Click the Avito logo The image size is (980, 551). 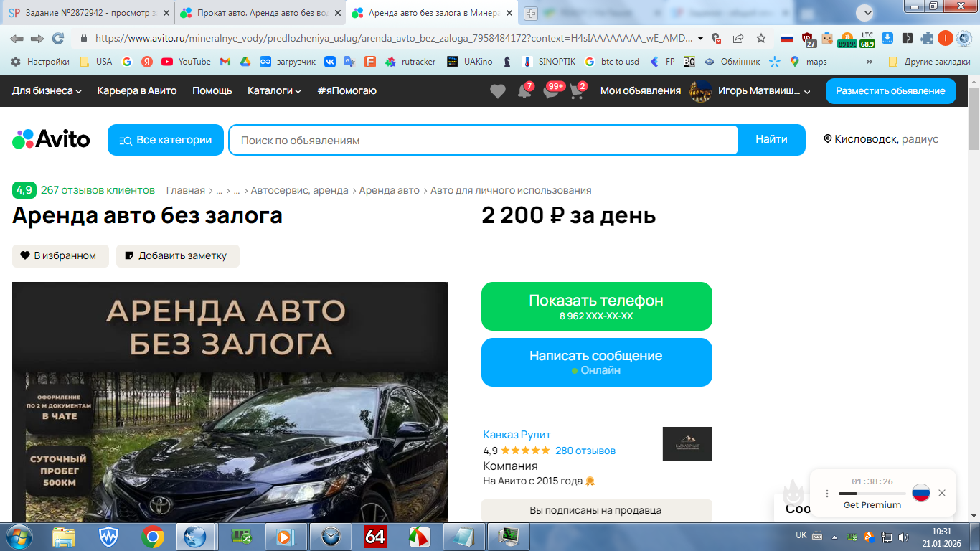tap(51, 139)
